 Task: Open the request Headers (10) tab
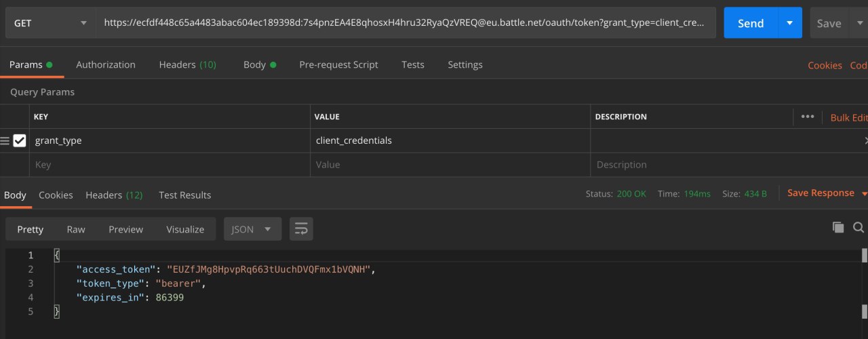click(187, 65)
